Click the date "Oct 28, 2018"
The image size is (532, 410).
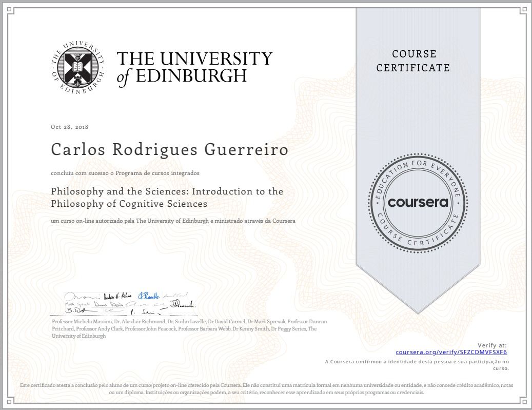(x=70, y=127)
